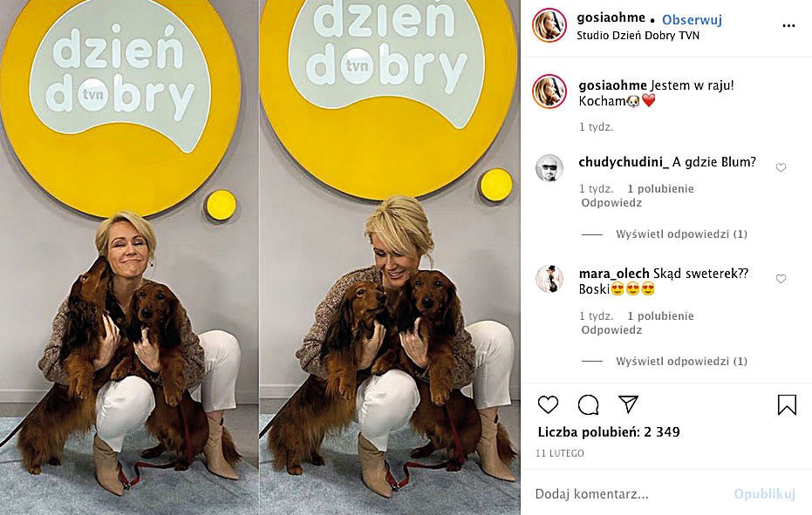Like mara_olech's comment with the small heart
Viewport: 812px width, 515px height.
(x=781, y=279)
